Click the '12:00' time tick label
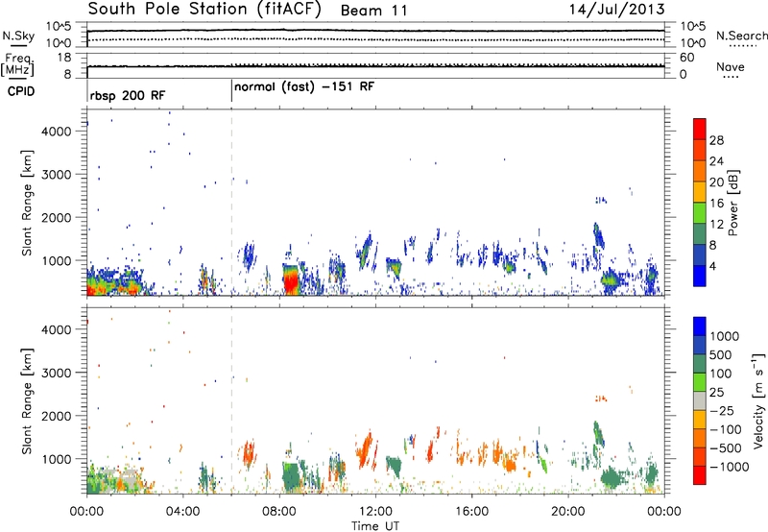The height and width of the screenshot is (532, 768). [375, 512]
